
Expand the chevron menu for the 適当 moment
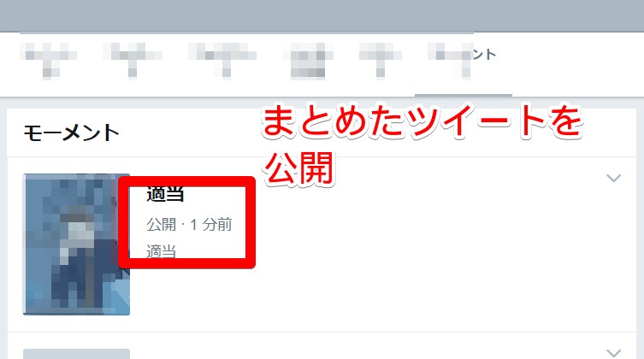[x=613, y=178]
